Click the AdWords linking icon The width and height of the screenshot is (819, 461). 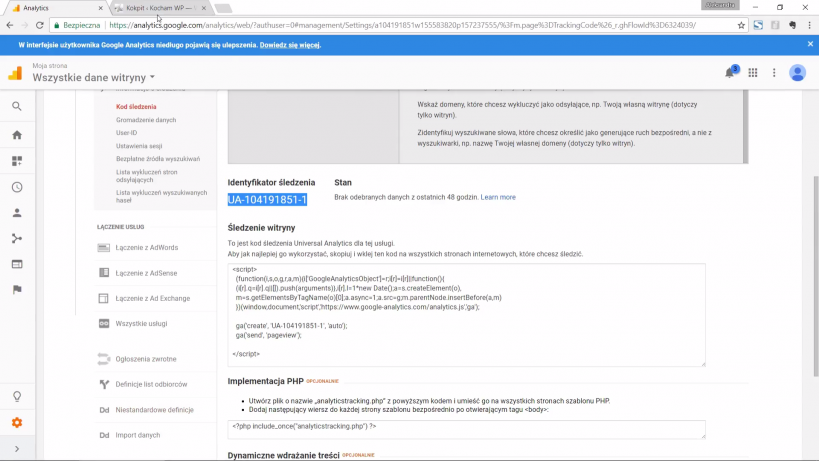tap(103, 247)
